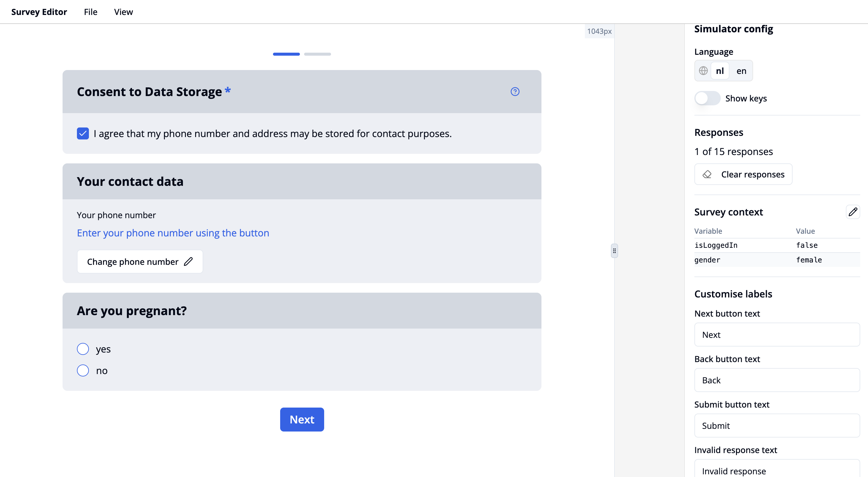Click the help icon on Consent question
Screen dimensions: 868x477
(515, 92)
